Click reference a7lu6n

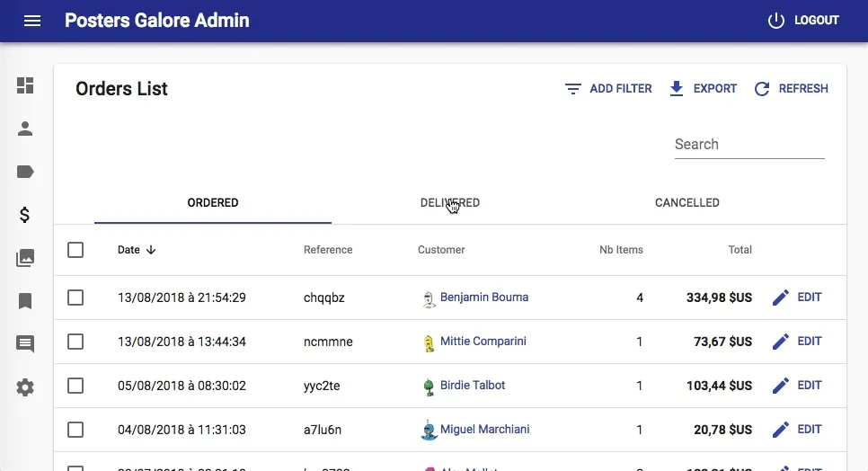click(323, 430)
